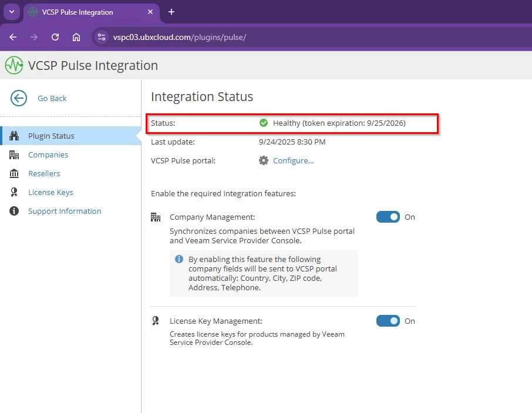Click the Companies building icon in the sidebar
Viewport: 532px width, 413px height.
click(14, 155)
